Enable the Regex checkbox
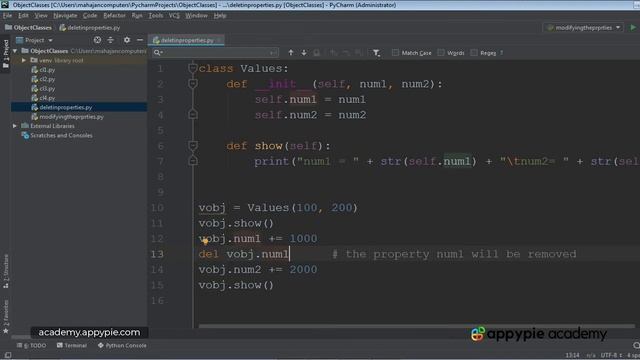 coord(474,53)
